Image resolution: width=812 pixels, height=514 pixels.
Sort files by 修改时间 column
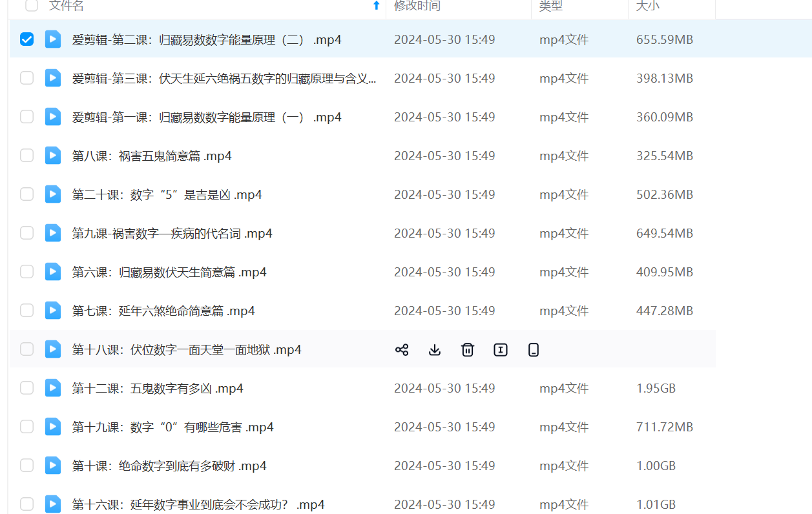point(417,6)
